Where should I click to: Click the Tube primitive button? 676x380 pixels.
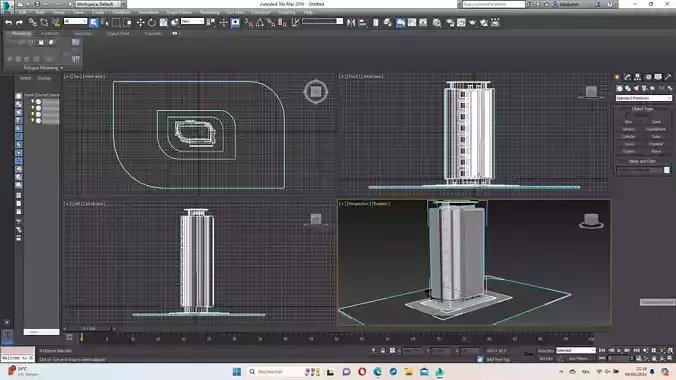[x=656, y=136]
